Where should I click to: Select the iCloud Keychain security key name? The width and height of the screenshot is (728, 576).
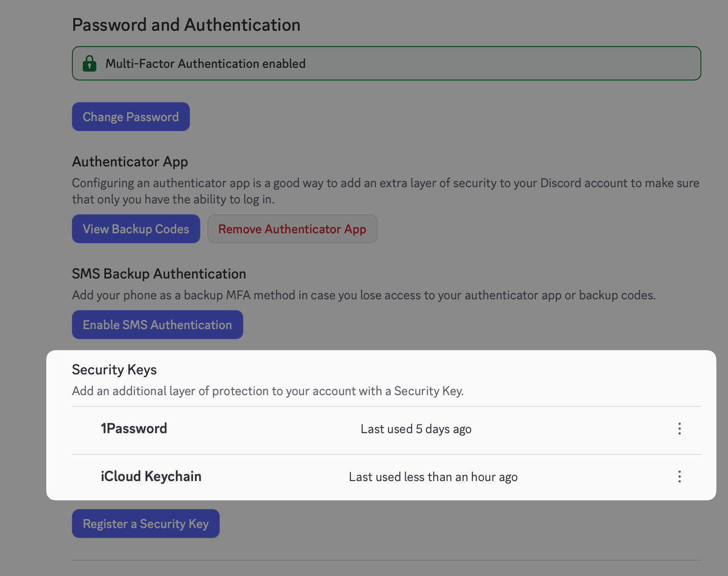[x=151, y=477]
